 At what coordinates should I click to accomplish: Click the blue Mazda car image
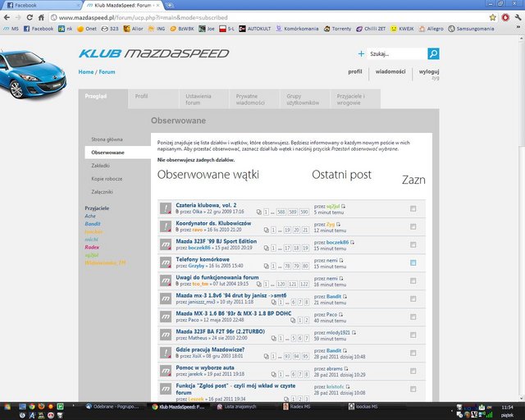(33, 74)
